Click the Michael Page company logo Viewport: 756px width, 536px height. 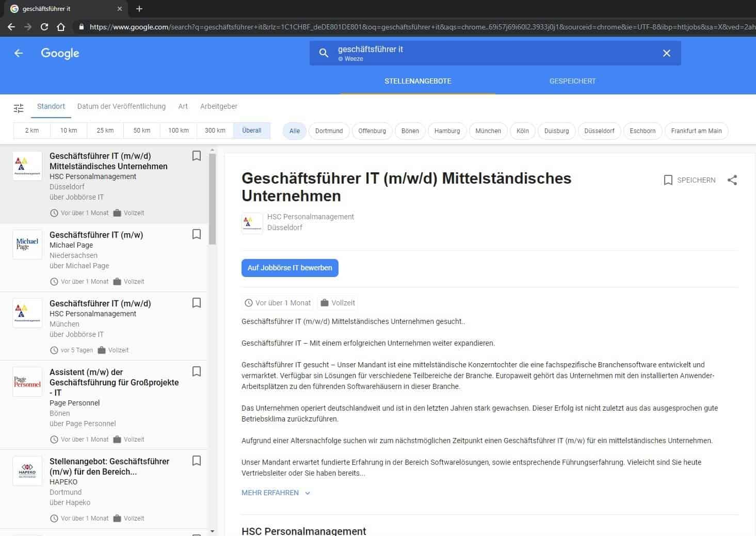pyautogui.click(x=27, y=245)
